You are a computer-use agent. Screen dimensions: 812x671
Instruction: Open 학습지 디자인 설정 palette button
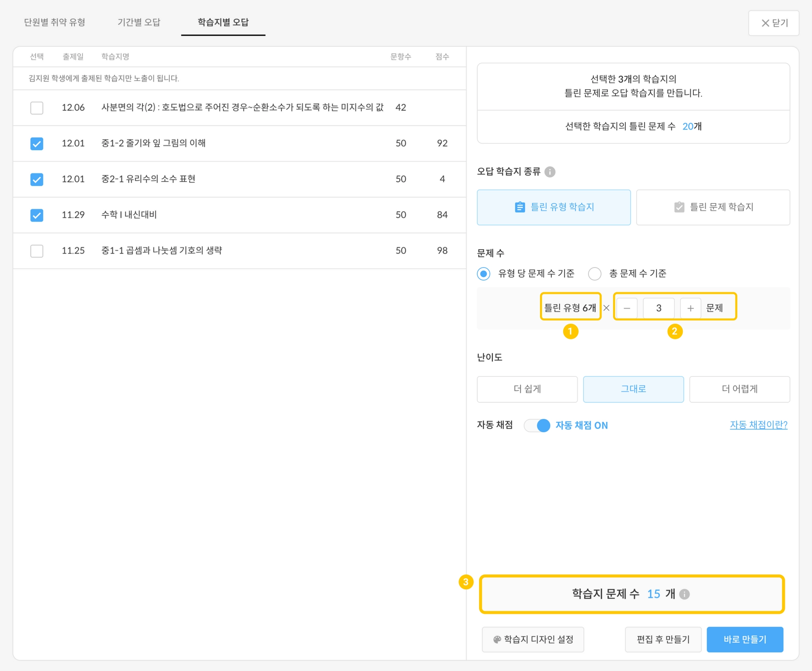tap(533, 639)
